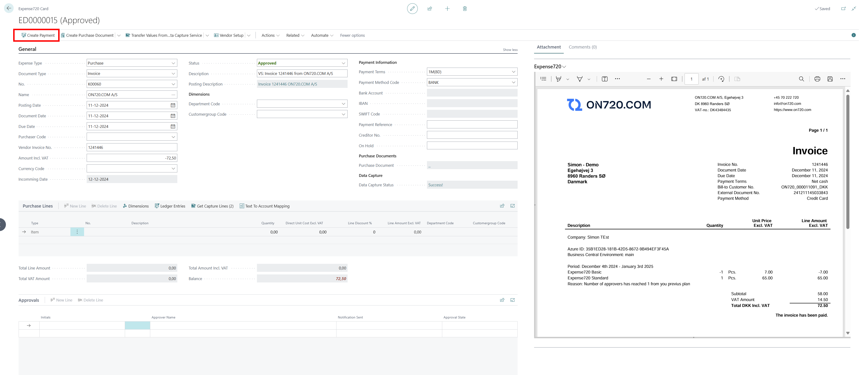Open Payment Method Code dropdown
Image resolution: width=868 pixels, height=375 pixels.
[514, 82]
